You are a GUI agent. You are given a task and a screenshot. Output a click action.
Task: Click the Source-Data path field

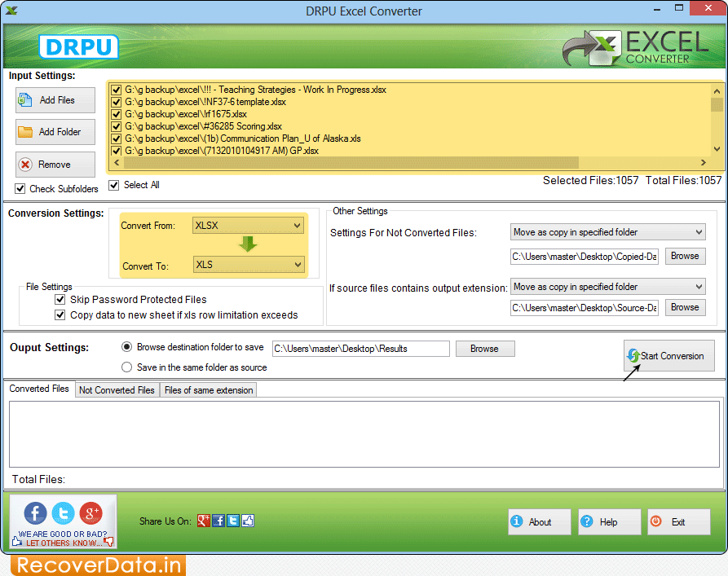(x=585, y=308)
